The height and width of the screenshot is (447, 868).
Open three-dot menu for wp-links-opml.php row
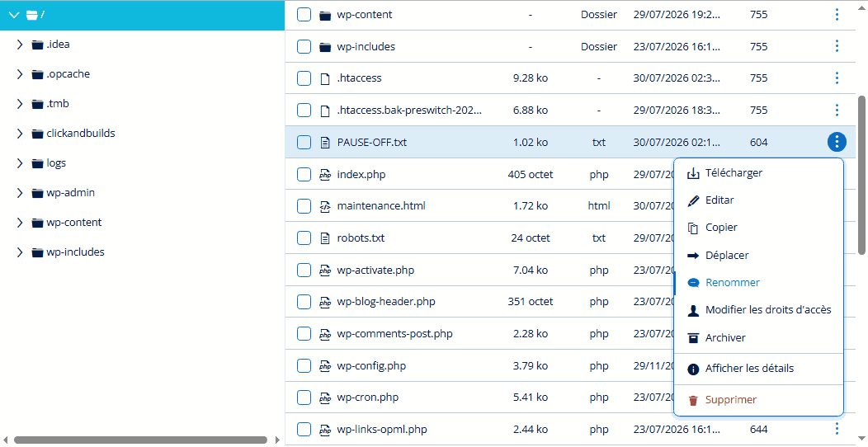837,429
